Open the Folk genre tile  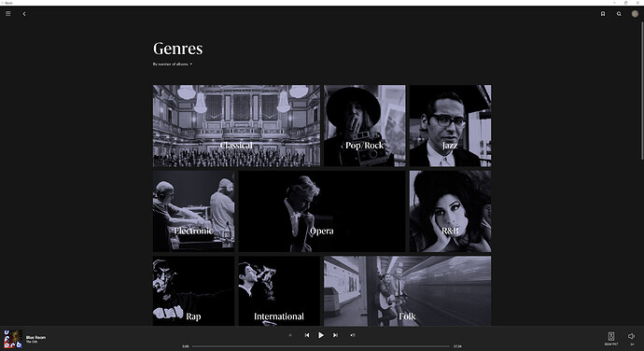click(408, 291)
